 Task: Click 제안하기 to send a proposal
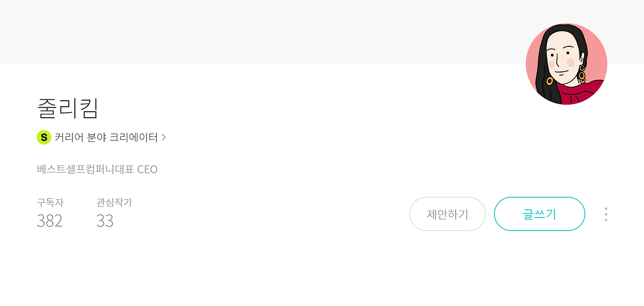(x=447, y=214)
